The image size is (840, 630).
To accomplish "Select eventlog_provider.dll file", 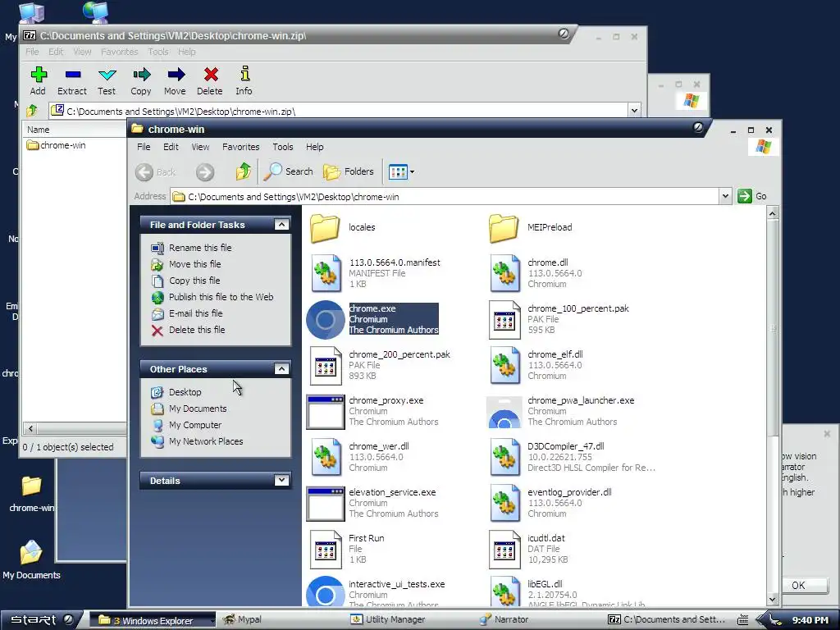I will pos(550,503).
